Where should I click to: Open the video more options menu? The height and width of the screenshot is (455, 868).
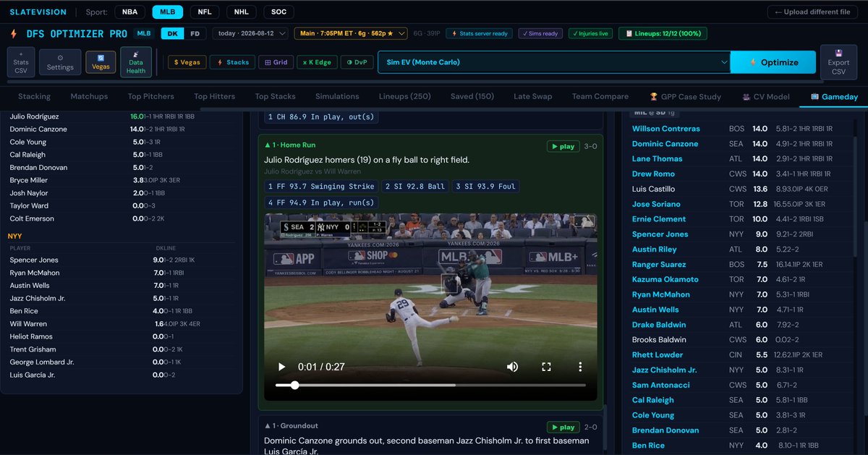coord(580,367)
